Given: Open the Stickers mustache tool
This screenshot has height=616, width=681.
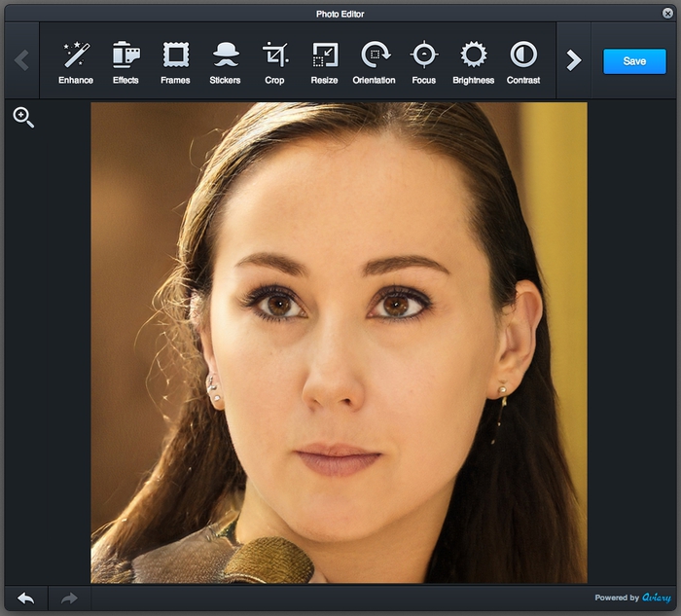Looking at the screenshot, I should (x=225, y=62).
